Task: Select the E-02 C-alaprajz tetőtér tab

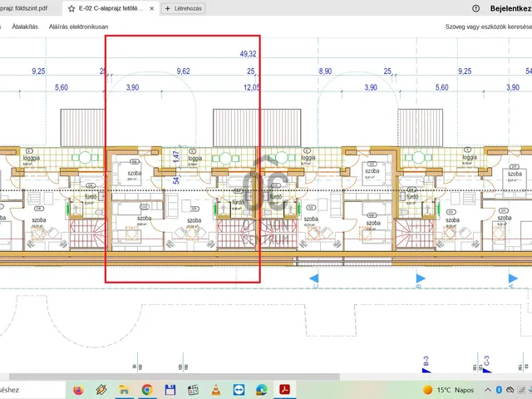Action: [111, 8]
